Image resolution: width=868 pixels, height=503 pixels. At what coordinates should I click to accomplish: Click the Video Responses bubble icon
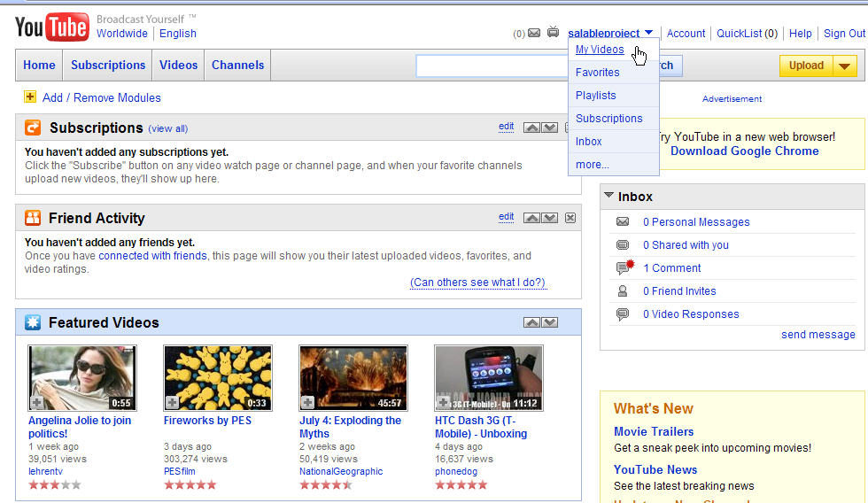click(622, 314)
